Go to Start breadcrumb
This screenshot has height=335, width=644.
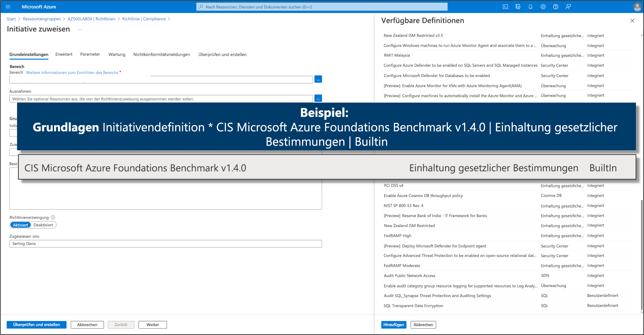11,19
